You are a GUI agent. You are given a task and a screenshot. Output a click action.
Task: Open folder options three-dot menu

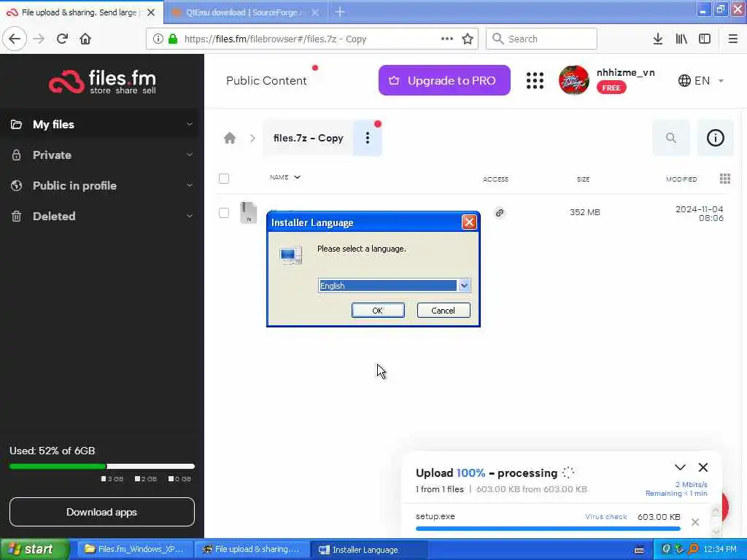coord(368,138)
